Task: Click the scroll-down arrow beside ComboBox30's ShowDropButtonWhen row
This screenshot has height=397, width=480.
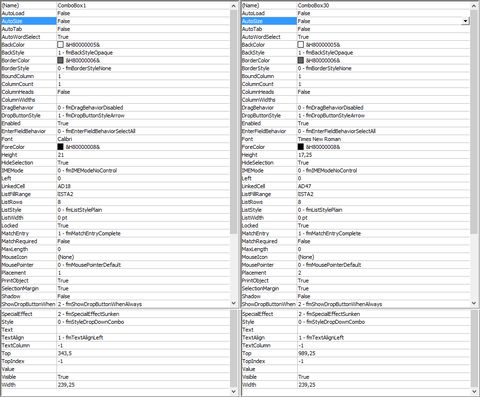Action: pos(474,303)
